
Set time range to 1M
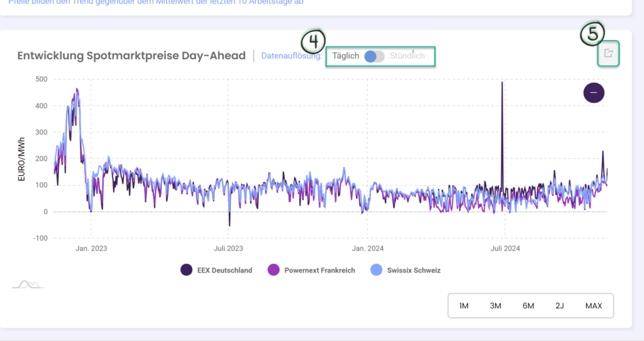coord(464,306)
